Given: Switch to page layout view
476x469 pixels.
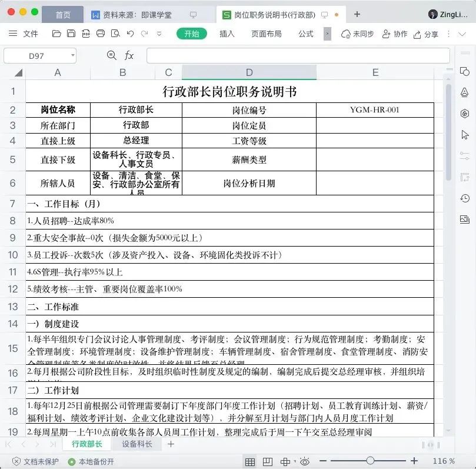Looking at the screenshot, I should (x=268, y=462).
